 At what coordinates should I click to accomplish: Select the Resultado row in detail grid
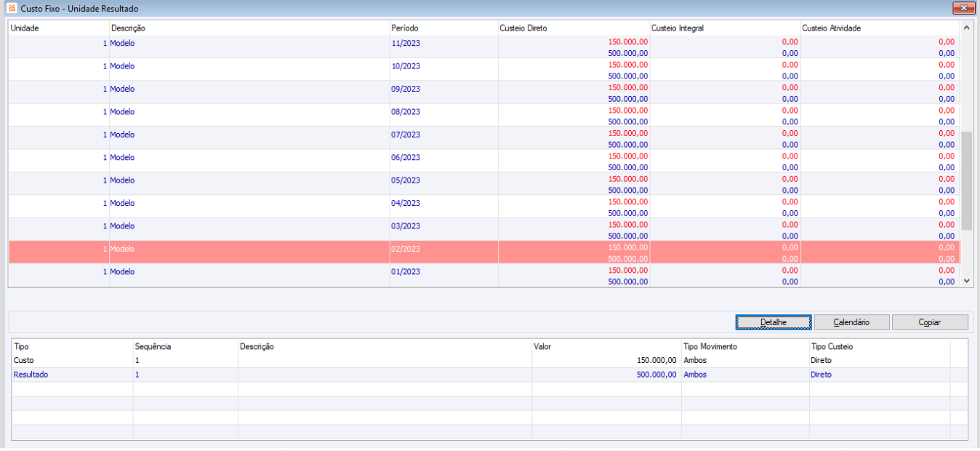click(490, 375)
